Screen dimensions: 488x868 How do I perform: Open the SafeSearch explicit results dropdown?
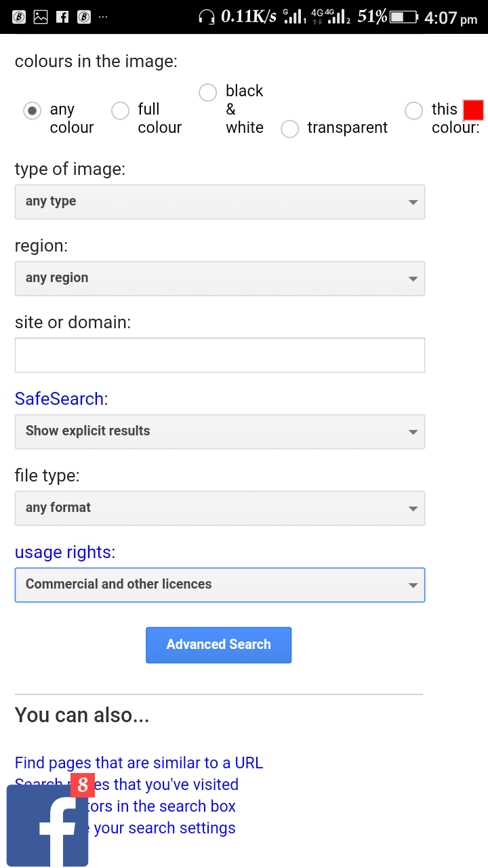(220, 432)
